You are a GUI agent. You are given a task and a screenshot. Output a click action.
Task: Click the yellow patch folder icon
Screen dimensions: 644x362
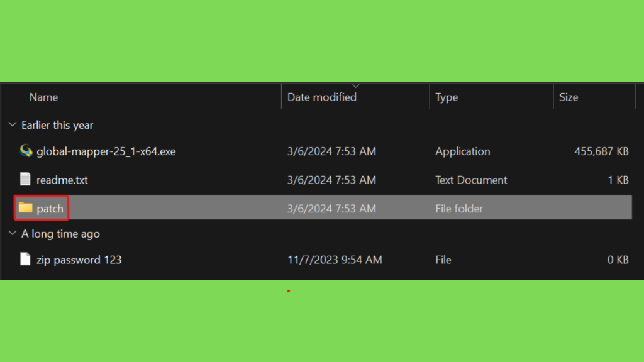coord(25,207)
